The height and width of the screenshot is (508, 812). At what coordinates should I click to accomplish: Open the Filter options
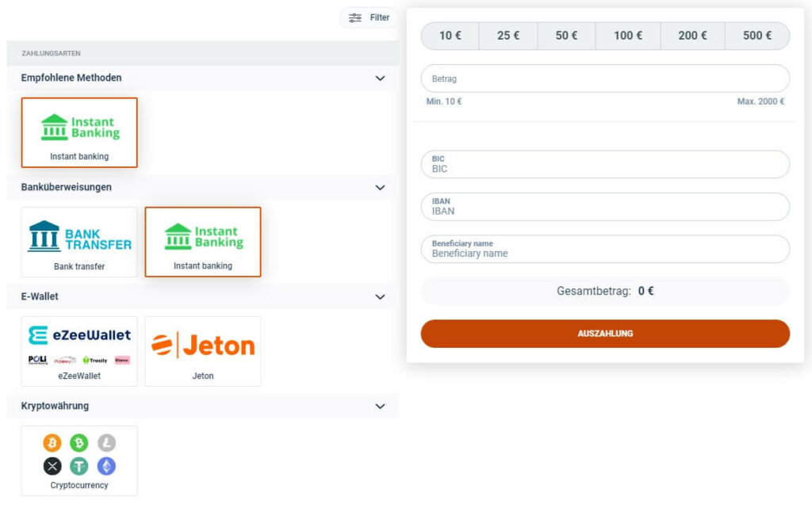369,17
